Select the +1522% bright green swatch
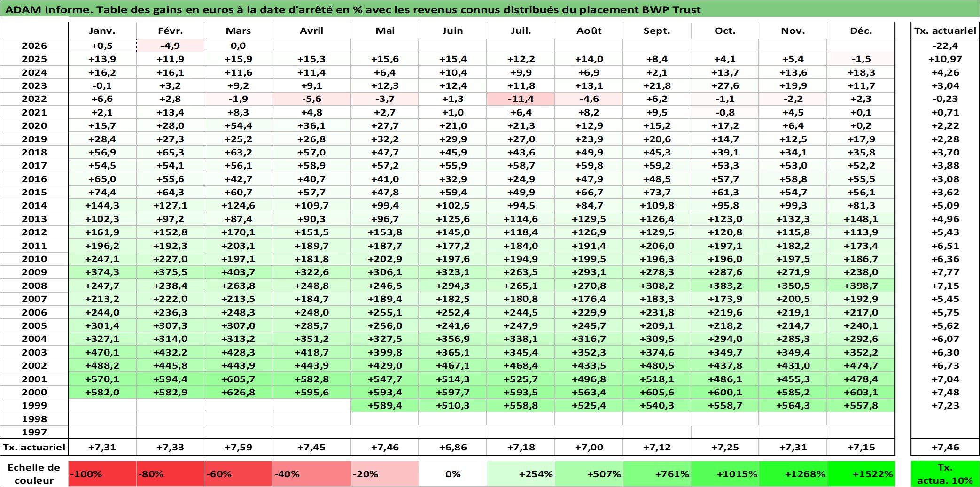This screenshot has height=487, width=980. pyautogui.click(x=861, y=474)
